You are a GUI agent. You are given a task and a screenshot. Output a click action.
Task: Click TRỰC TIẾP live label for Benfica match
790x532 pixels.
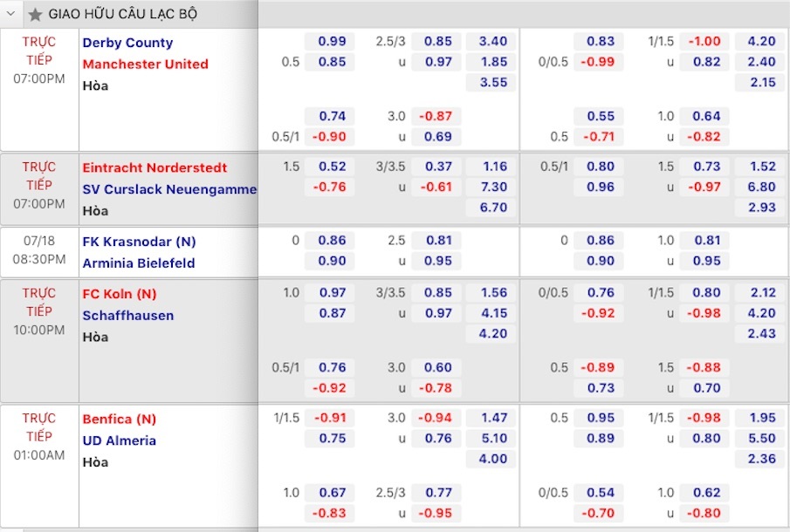pos(38,427)
